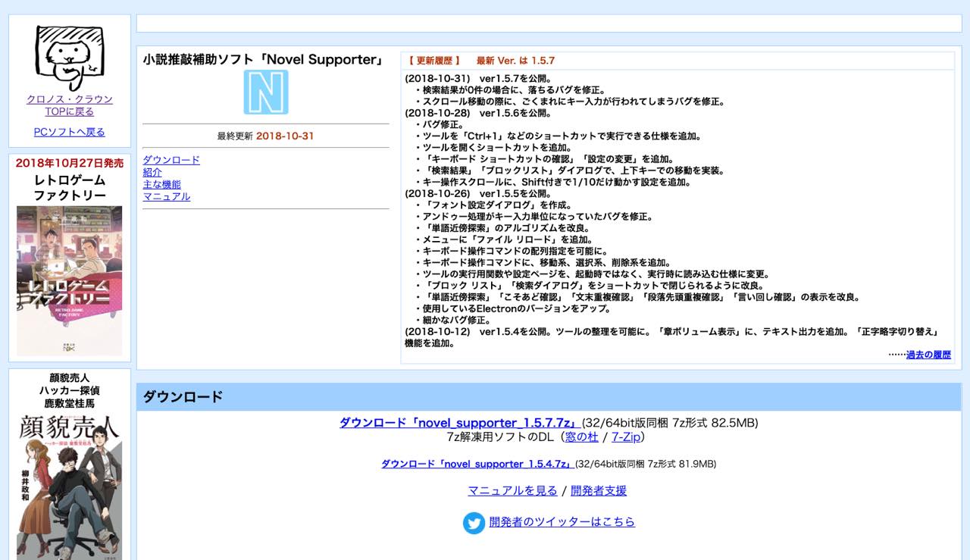
Task: Open the 7-Zip link
Action: click(623, 436)
